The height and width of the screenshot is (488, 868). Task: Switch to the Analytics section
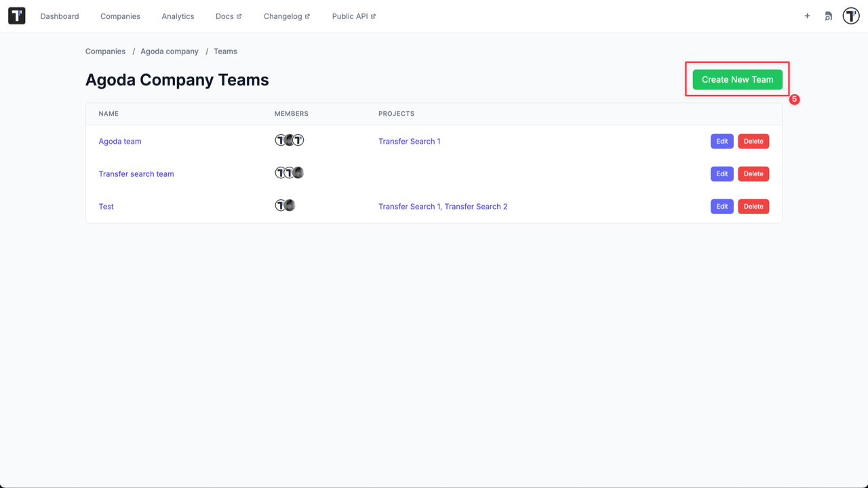178,16
